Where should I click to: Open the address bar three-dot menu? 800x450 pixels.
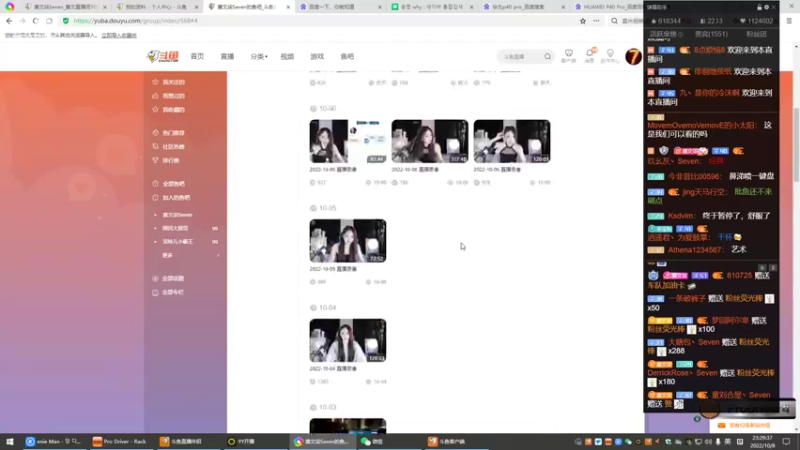pos(596,21)
